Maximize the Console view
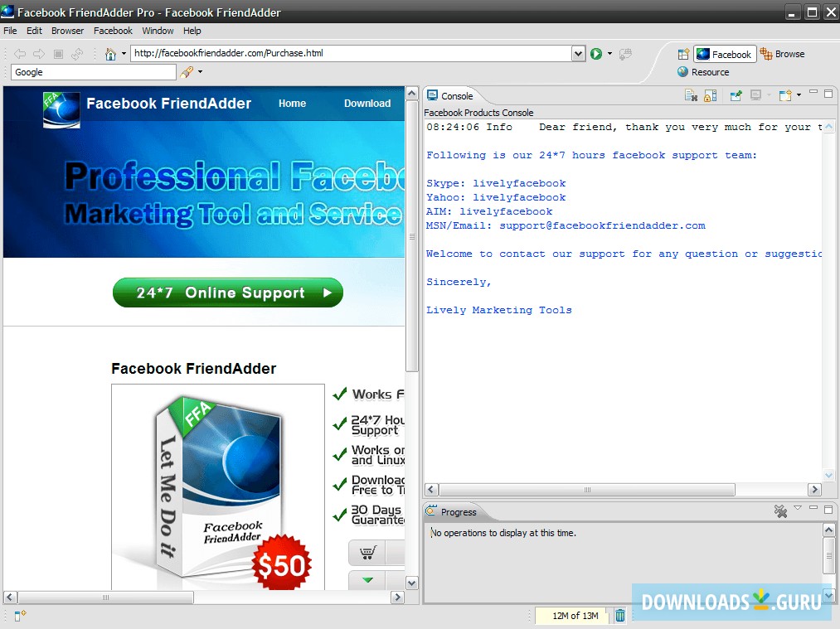This screenshot has width=840, height=629. [x=828, y=94]
